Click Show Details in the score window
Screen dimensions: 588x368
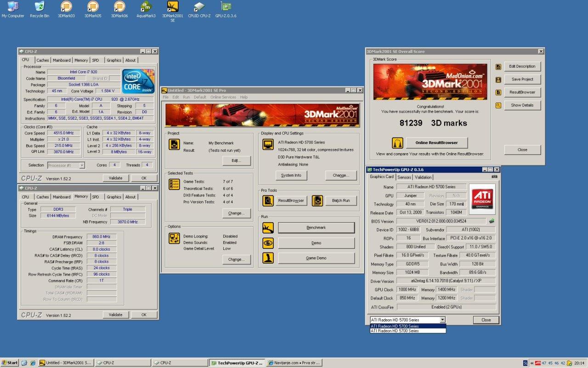click(522, 105)
